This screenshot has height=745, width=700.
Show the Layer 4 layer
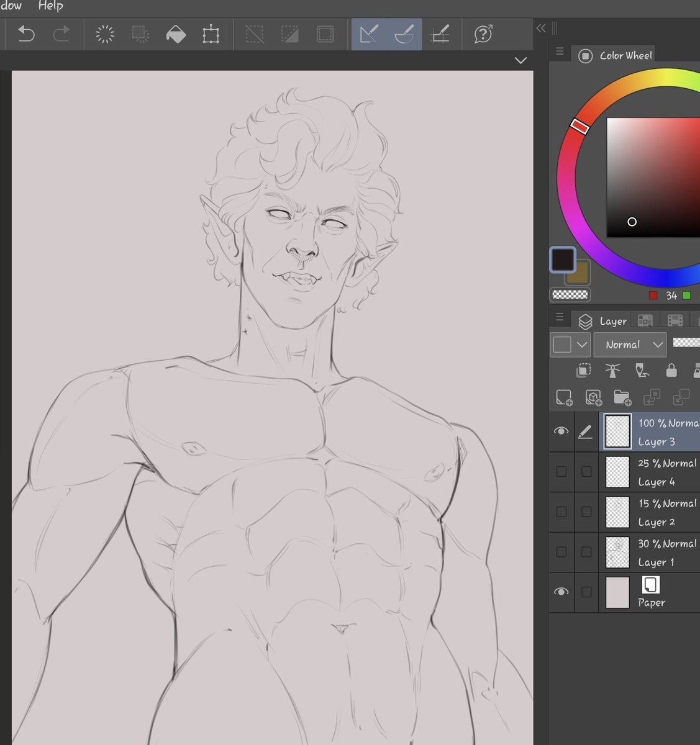(561, 472)
